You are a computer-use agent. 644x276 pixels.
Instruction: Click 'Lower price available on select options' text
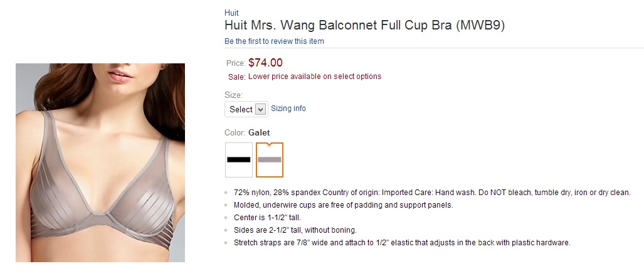(315, 77)
